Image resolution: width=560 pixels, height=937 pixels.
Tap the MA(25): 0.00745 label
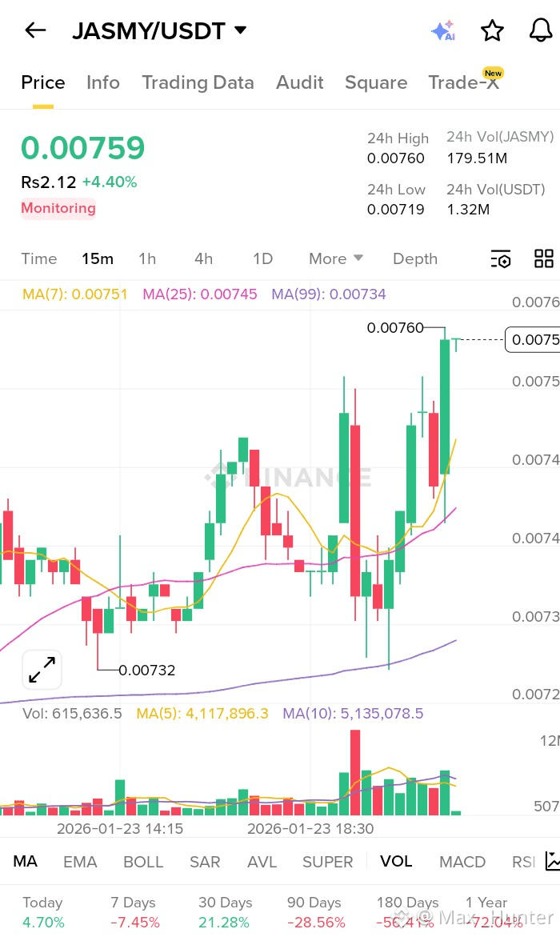[x=200, y=294]
